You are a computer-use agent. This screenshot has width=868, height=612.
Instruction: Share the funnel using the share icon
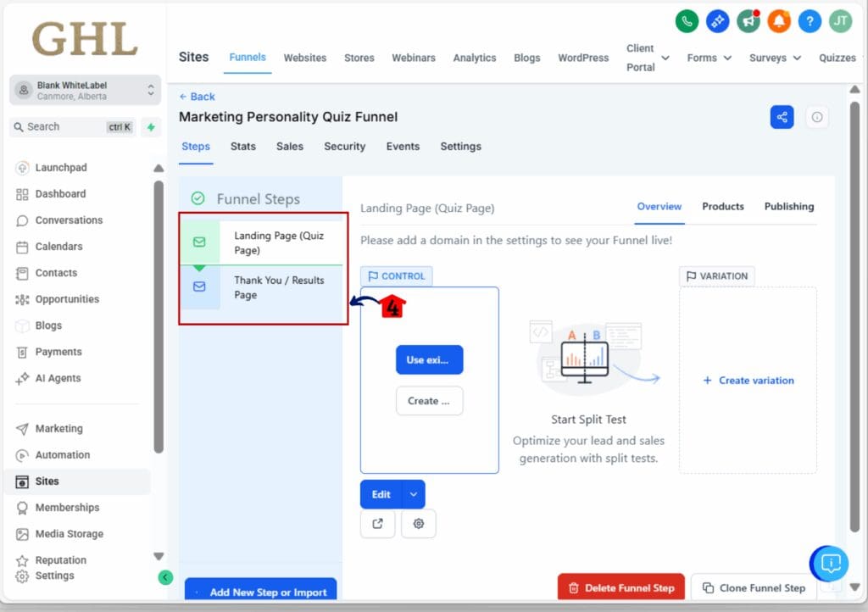click(782, 117)
